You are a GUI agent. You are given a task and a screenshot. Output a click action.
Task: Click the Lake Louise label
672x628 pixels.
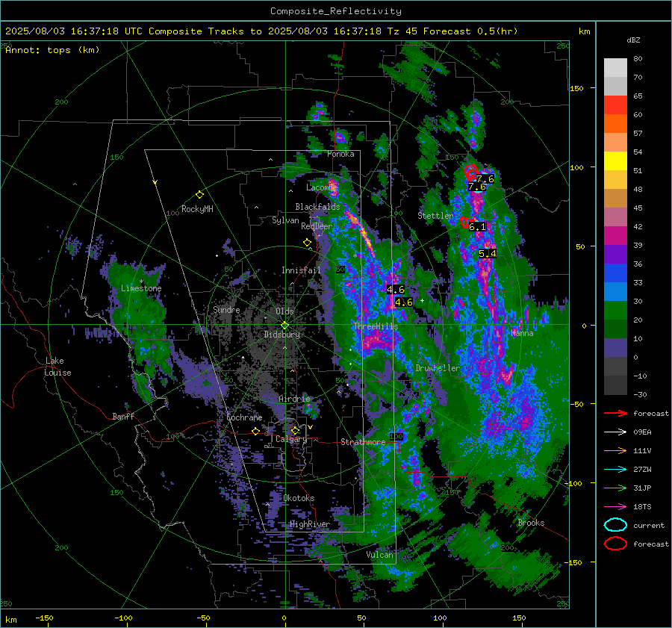click(x=58, y=367)
